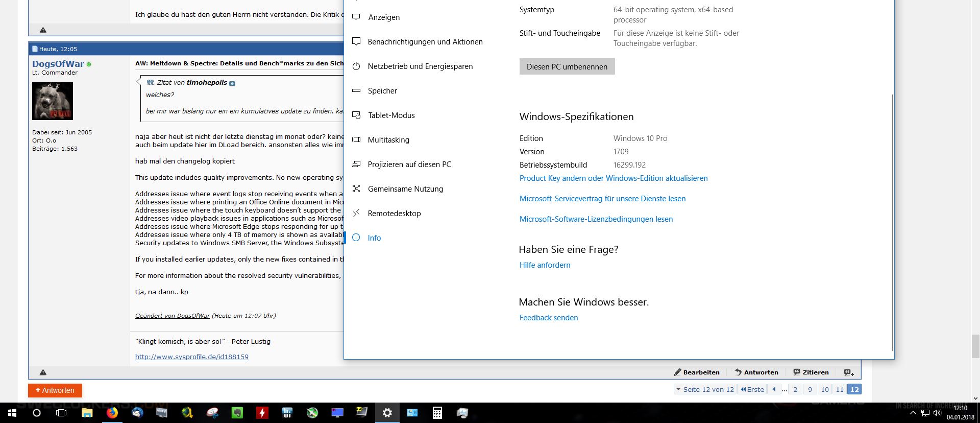This screenshot has width=980, height=423.
Task: Click the Diesen PC umbenennen button
Action: coord(567,66)
